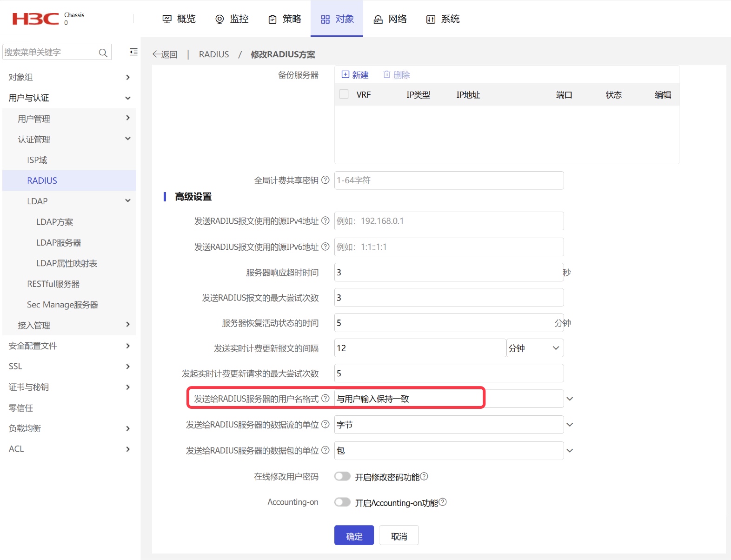Toggle the Accounting-on switch

[342, 502]
